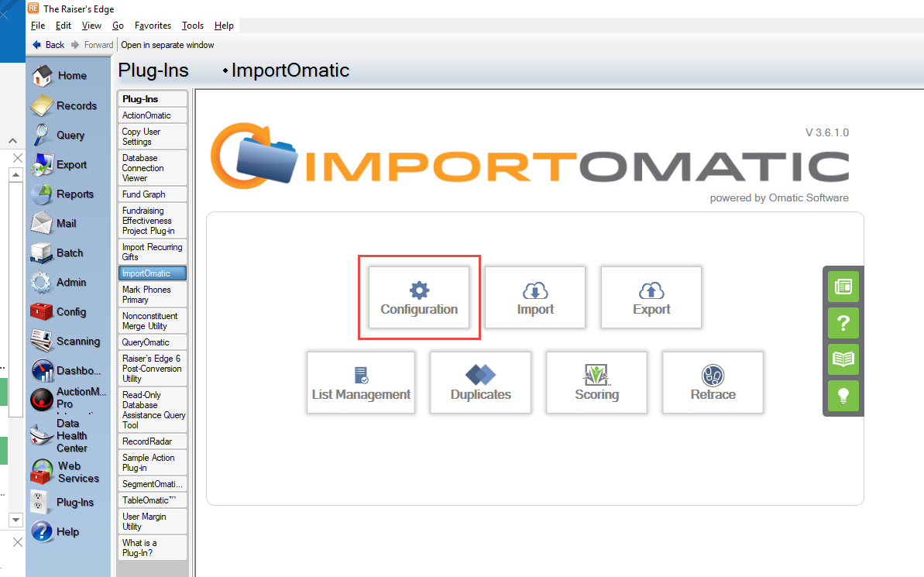Open the Scoring tool
The image size is (924, 577).
(x=596, y=382)
